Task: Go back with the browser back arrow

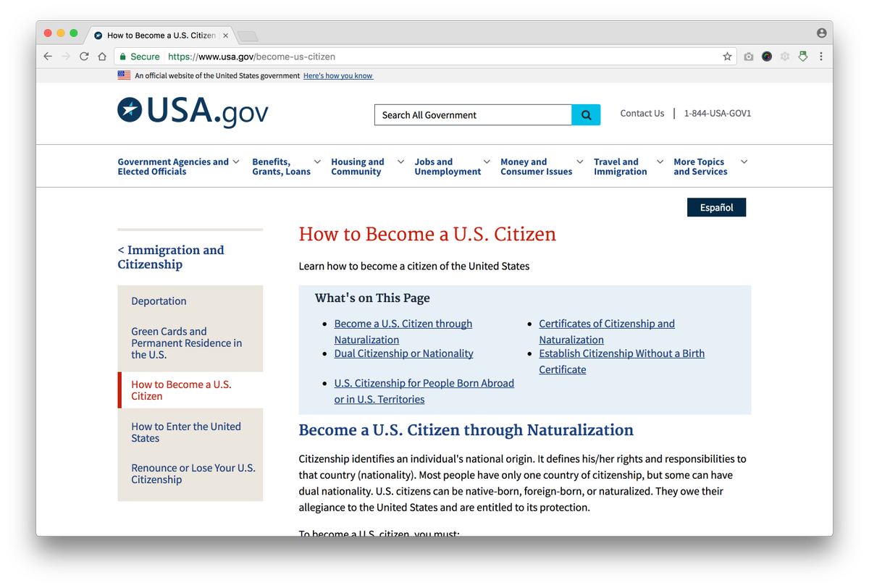Action: [x=48, y=56]
